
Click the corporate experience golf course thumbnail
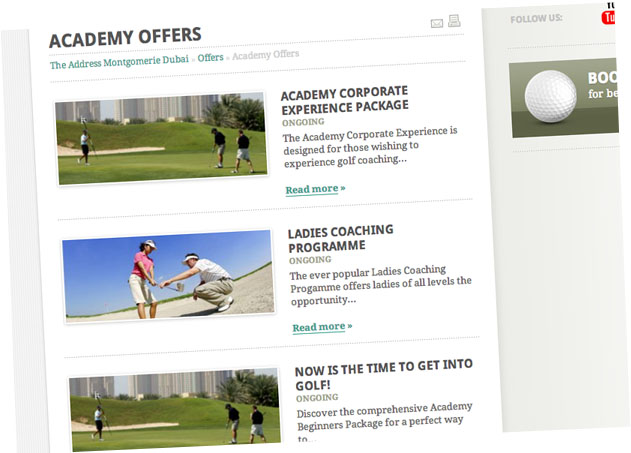(161, 139)
